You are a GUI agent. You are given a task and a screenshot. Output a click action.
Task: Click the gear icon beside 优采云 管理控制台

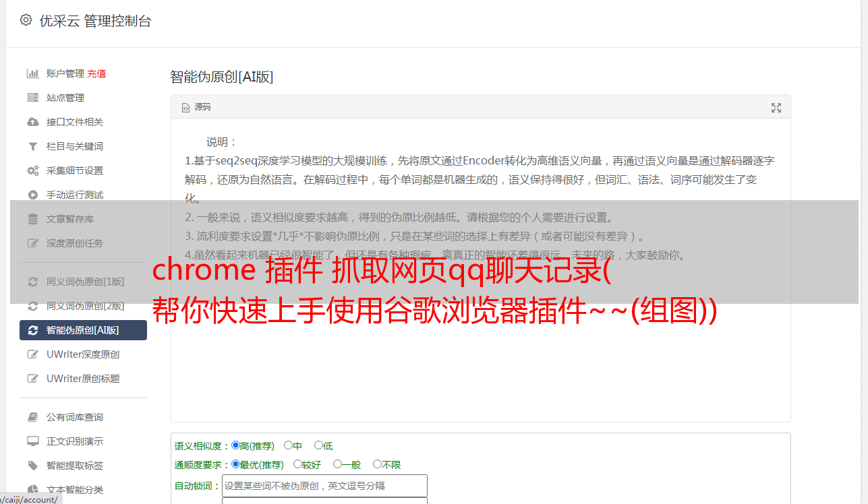[x=26, y=20]
